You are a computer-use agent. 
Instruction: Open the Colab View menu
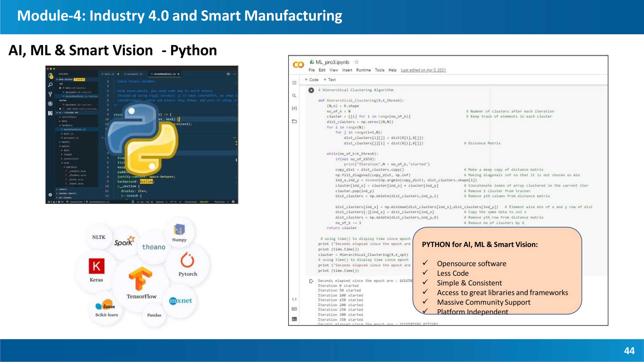[x=334, y=70]
